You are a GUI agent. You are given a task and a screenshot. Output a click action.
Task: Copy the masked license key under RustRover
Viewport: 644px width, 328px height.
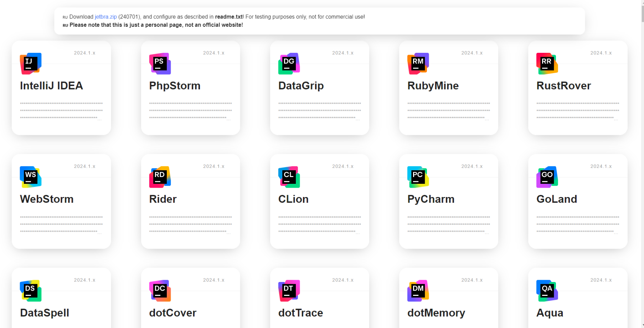(578, 111)
